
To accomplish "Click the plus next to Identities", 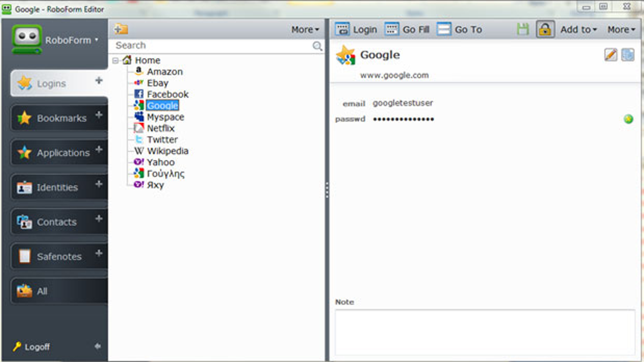I will (99, 184).
